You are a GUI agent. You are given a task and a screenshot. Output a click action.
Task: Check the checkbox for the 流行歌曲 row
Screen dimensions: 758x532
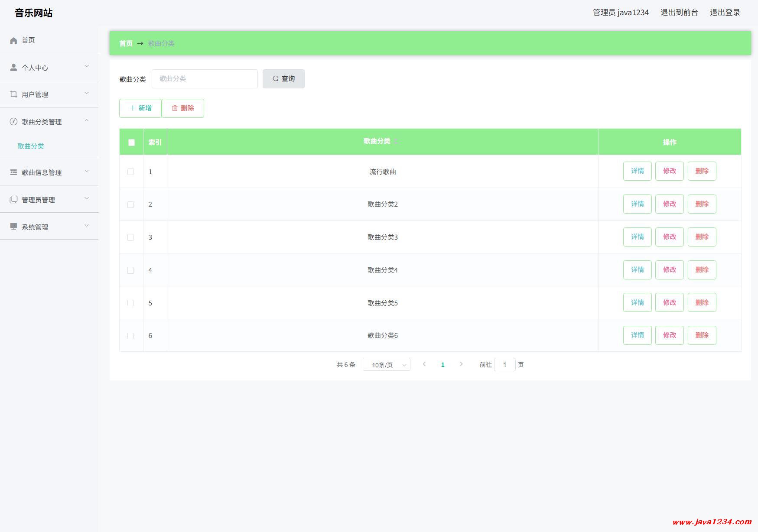tap(130, 172)
